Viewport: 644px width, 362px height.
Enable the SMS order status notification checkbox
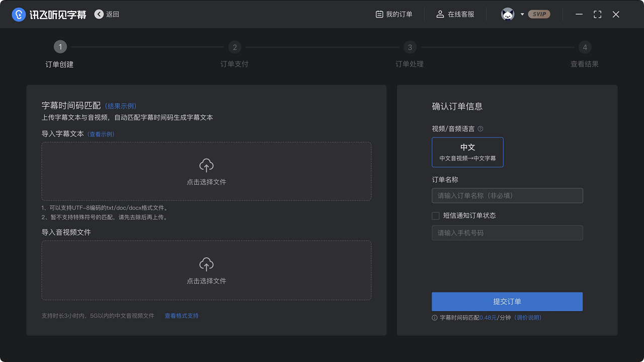pos(435,215)
